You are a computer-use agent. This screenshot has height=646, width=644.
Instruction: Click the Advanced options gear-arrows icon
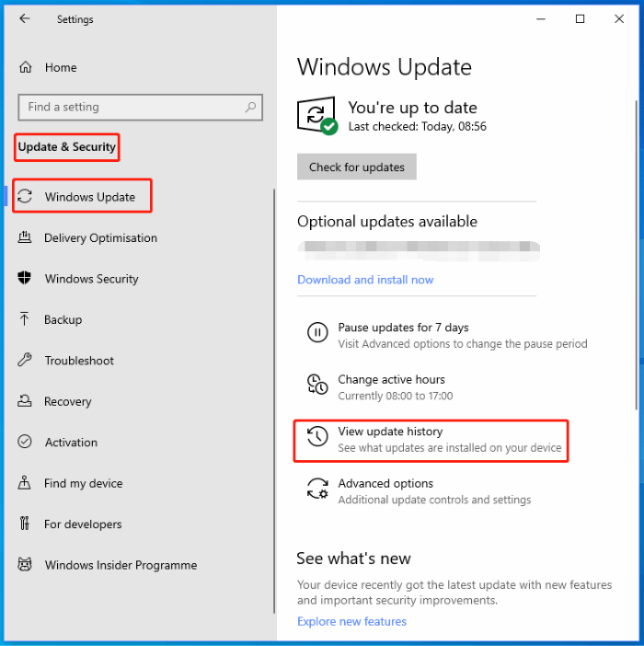[x=317, y=489]
